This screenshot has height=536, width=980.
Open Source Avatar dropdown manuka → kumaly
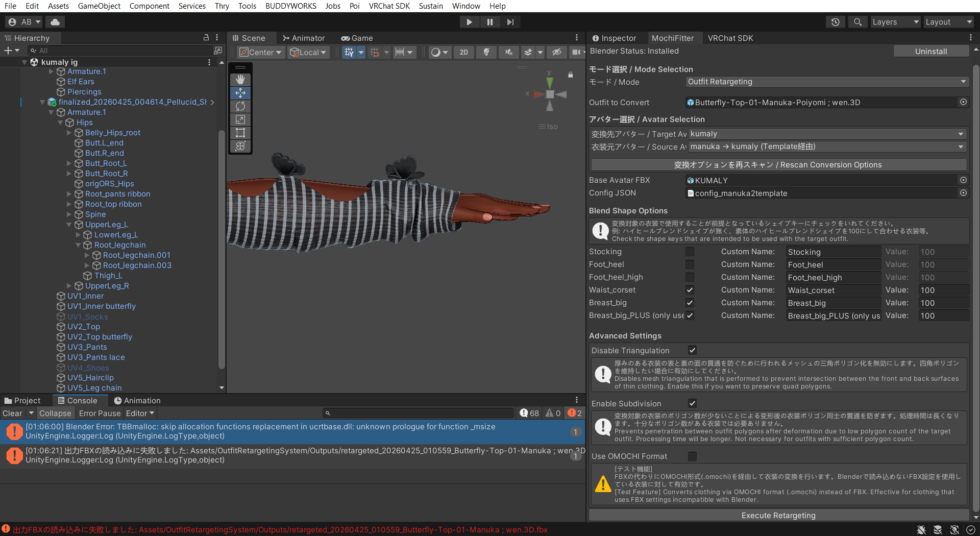coord(827,147)
